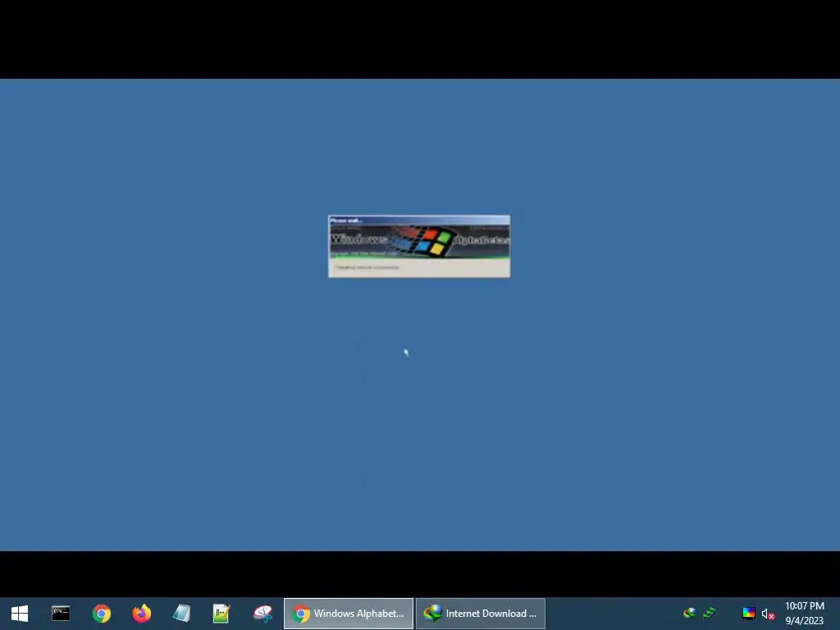Switch to Internet Download Manager window
The width and height of the screenshot is (840, 630).
pyautogui.click(x=481, y=614)
